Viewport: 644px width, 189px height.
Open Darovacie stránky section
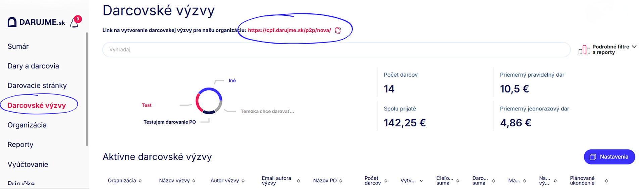coord(37,85)
